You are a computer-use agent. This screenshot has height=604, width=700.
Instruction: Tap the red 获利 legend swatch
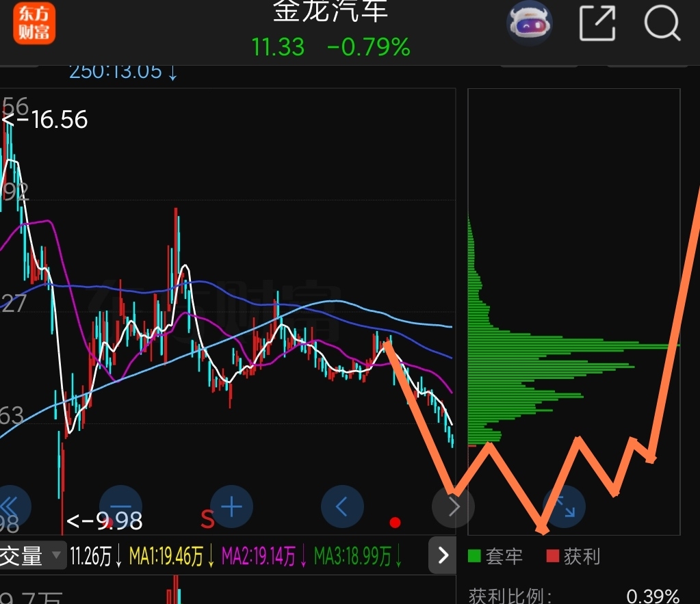pos(553,556)
